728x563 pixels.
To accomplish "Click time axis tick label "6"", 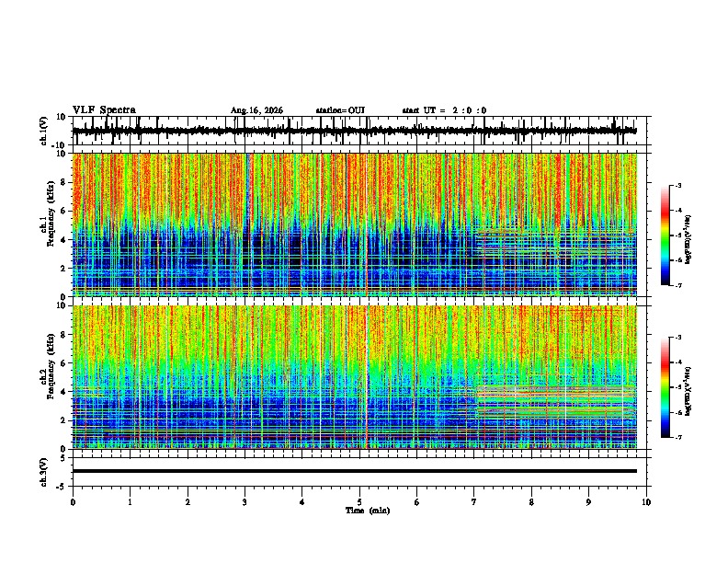I will 417,502.
